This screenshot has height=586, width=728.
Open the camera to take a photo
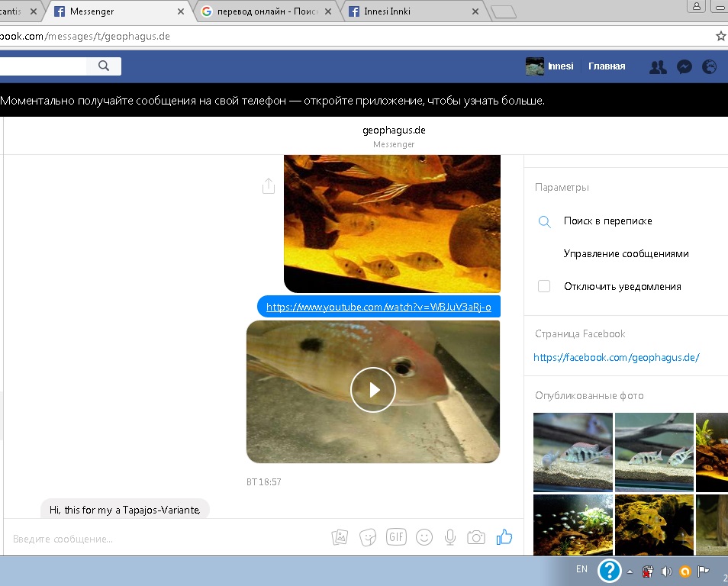point(476,537)
